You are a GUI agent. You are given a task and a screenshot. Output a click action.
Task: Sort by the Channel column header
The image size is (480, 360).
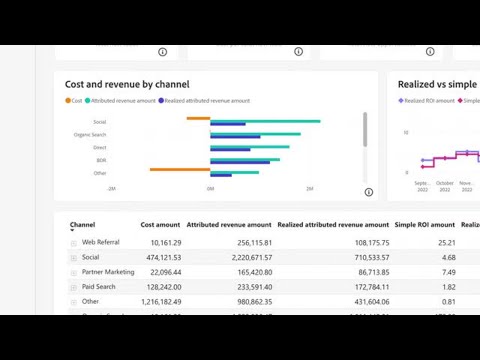82,224
